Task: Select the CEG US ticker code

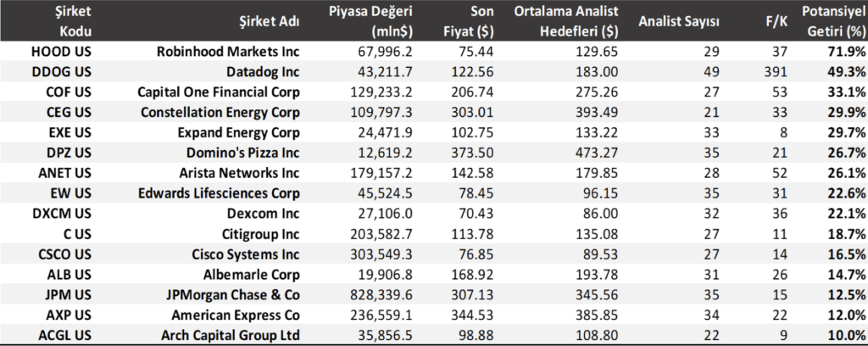Action: click(60, 112)
